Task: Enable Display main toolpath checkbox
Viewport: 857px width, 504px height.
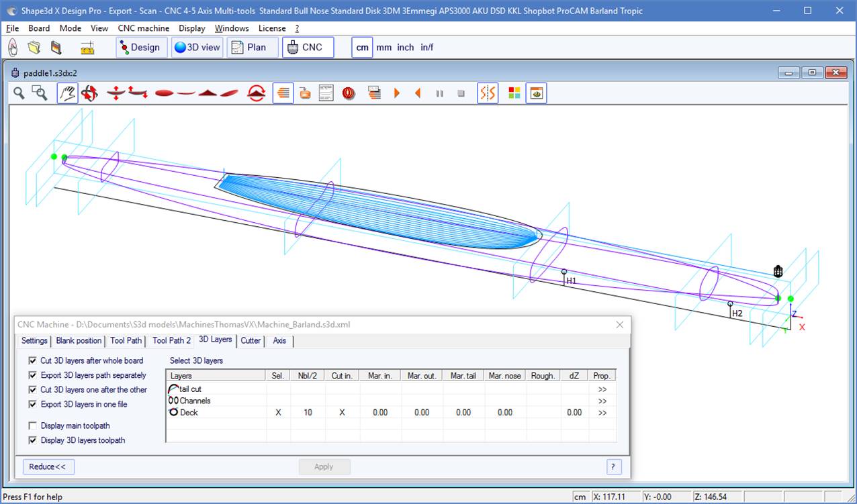Action: click(33, 425)
